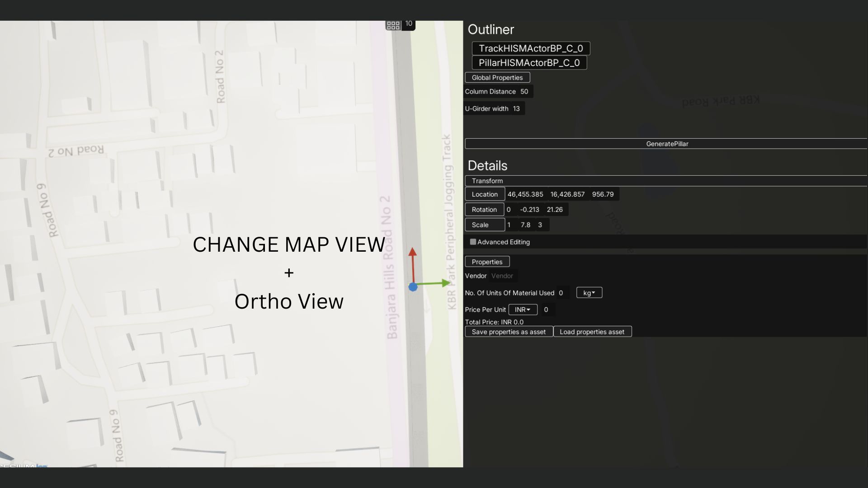Click Save properties as asset
The image size is (868, 488).
point(509,332)
